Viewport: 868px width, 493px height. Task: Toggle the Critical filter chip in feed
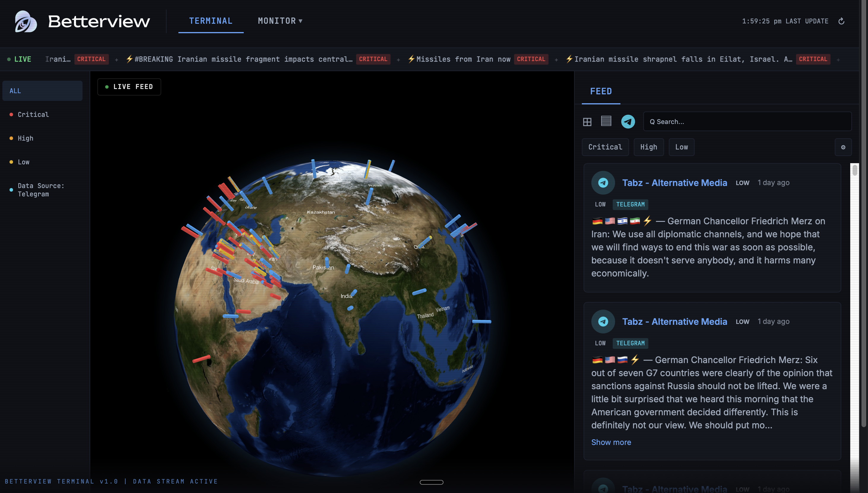point(605,147)
